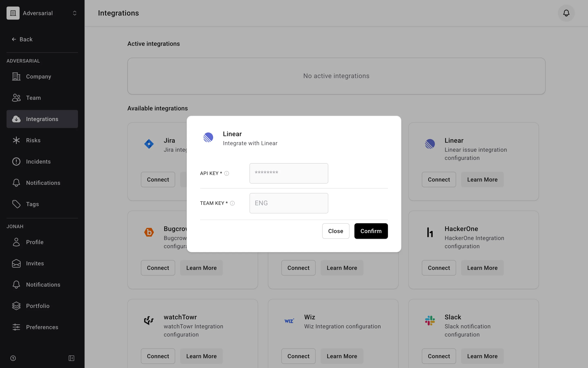Image resolution: width=588 pixels, height=368 pixels.
Task: Open Invites in the sidebar
Action: pos(42,263)
